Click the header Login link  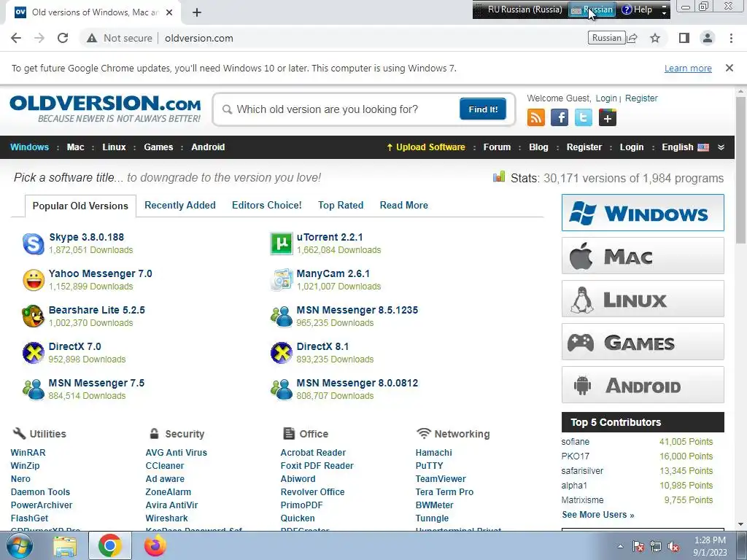click(x=606, y=98)
